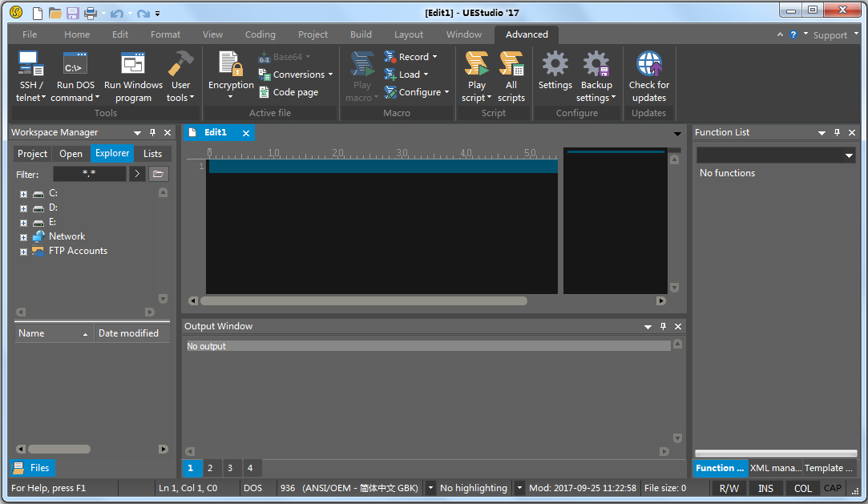
Task: Switch to the Coding ribbon tab
Action: [260, 34]
